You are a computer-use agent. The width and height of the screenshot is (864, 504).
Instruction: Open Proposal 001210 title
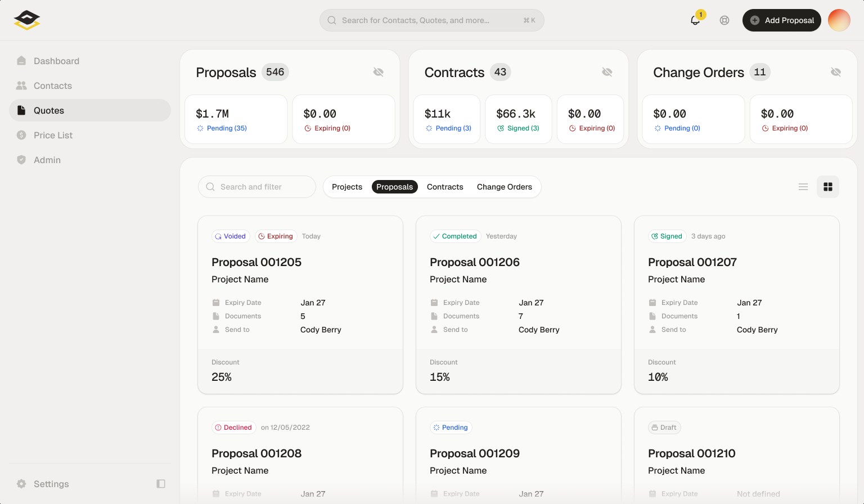[692, 453]
